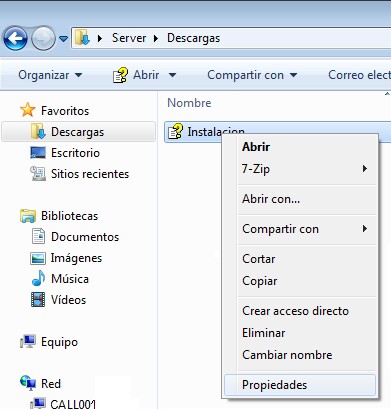Sort by the Nombre column header
This screenshot has width=391, height=411.
pos(189,103)
